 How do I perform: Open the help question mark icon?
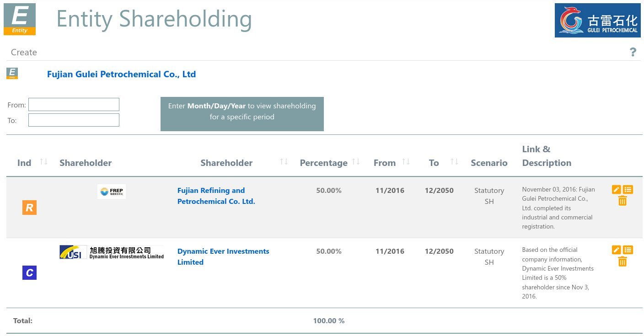click(x=633, y=52)
